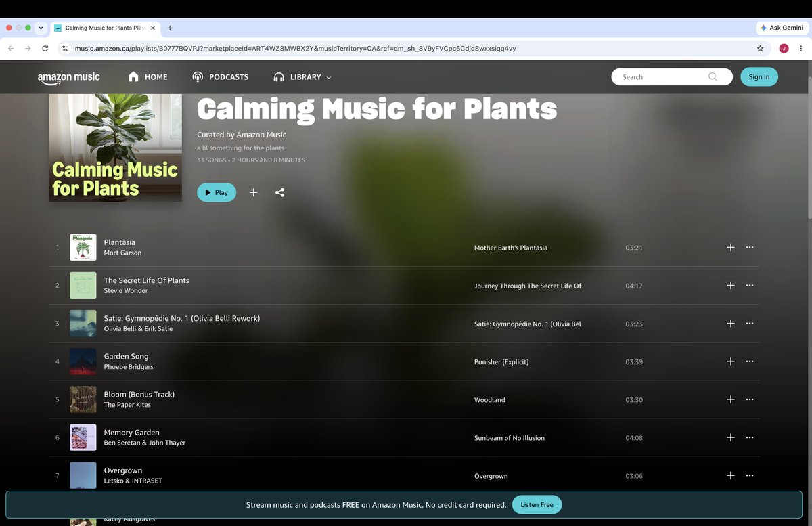
Task: Open a new browser tab
Action: click(170, 28)
